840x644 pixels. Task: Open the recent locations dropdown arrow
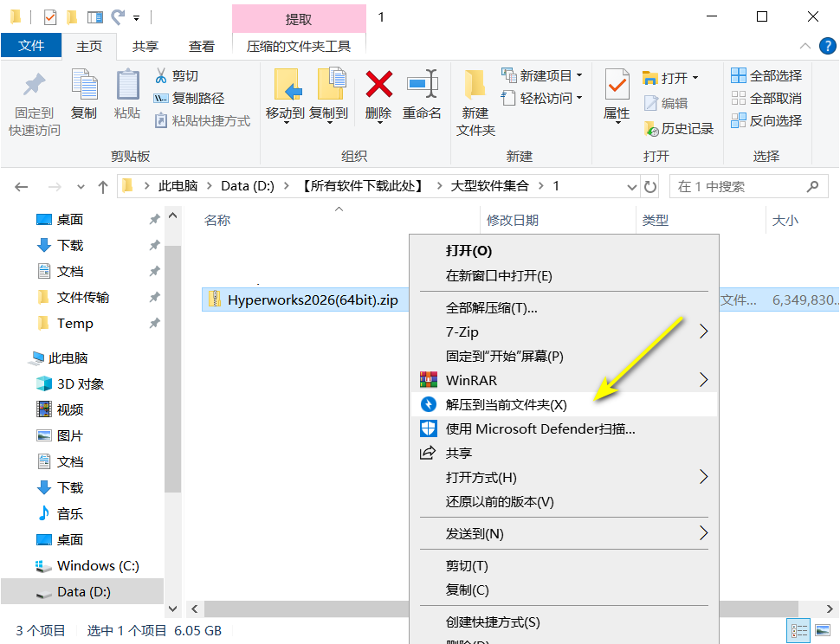pos(81,187)
